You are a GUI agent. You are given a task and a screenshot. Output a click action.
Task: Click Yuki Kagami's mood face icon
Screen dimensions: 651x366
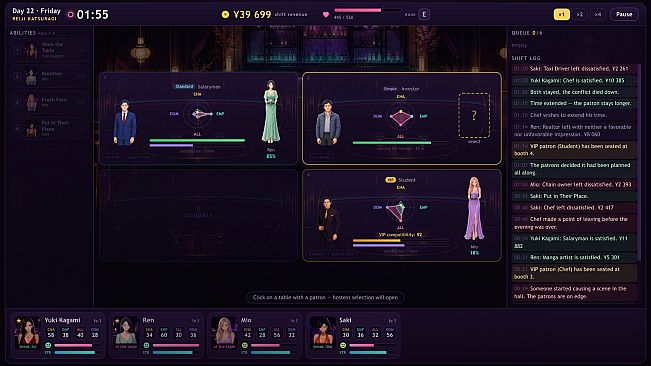48,345
